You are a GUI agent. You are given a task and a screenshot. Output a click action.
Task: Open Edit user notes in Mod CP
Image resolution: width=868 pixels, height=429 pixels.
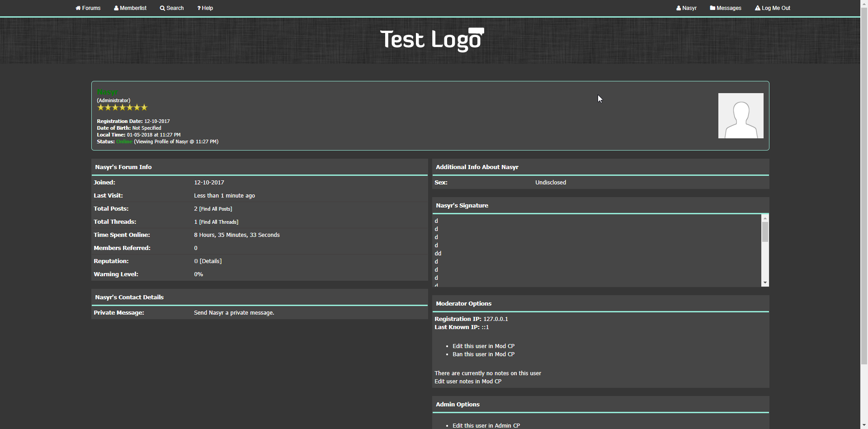coord(468,382)
